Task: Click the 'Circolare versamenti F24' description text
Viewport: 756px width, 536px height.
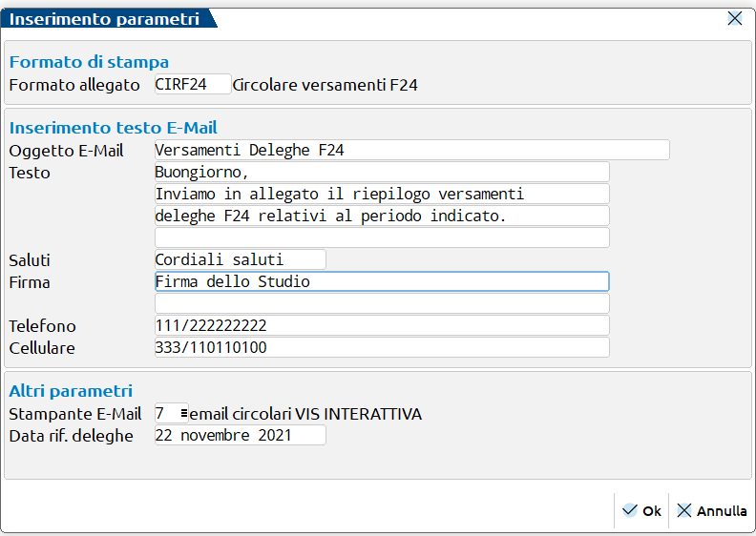Action: (x=325, y=85)
